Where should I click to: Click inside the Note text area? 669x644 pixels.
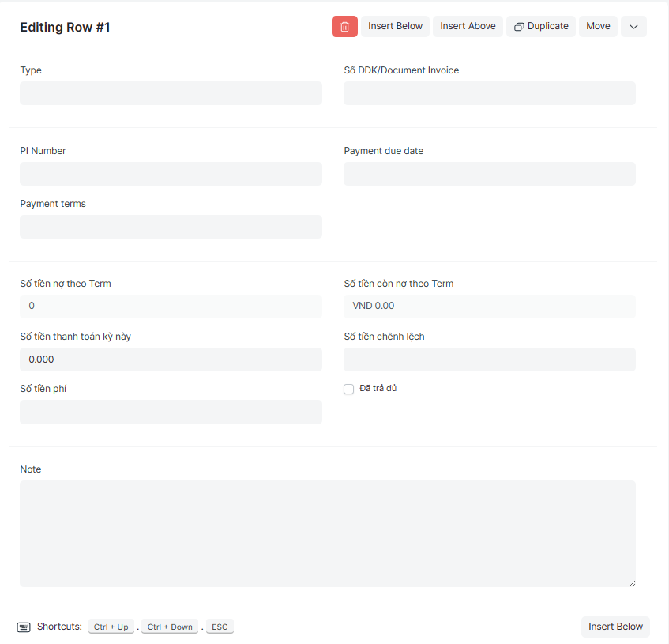[x=327, y=533]
